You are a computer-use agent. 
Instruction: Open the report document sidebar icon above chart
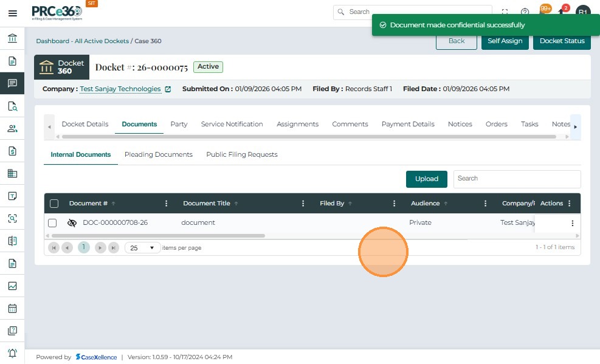(12, 264)
